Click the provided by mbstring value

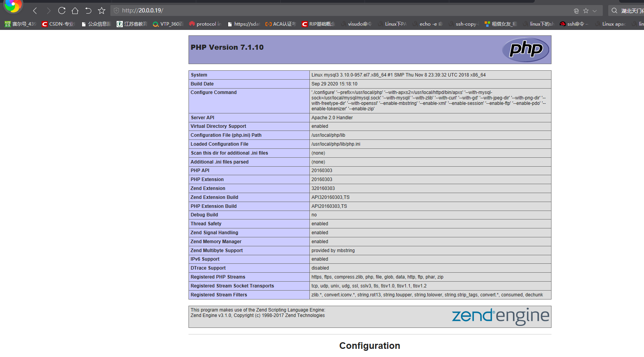(x=333, y=251)
